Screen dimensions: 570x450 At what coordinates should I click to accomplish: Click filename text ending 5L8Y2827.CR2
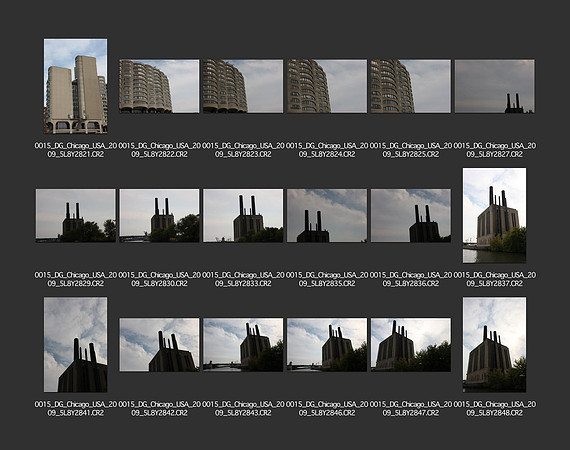pos(494,150)
